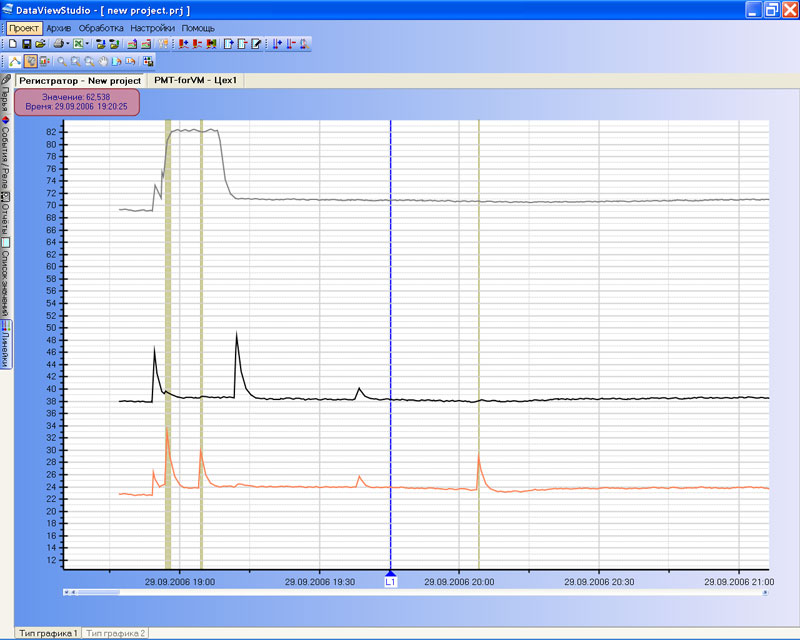
Task: Toggle the highlighted cursor value tool
Action: [31, 62]
